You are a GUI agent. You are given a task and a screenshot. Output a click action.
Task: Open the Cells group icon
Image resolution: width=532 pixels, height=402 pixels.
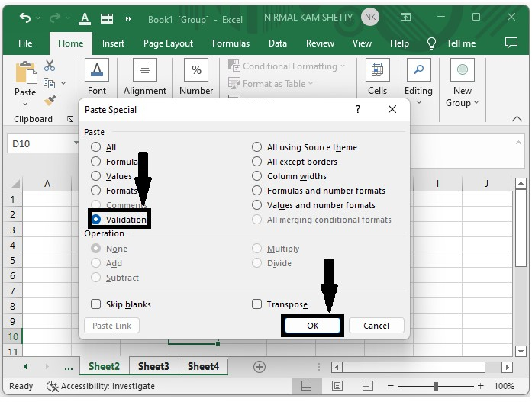tap(377, 70)
